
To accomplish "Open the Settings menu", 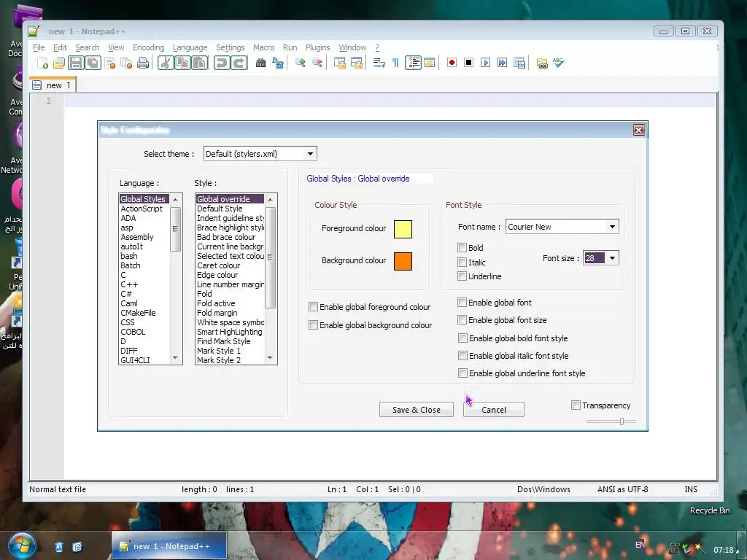I will point(230,47).
